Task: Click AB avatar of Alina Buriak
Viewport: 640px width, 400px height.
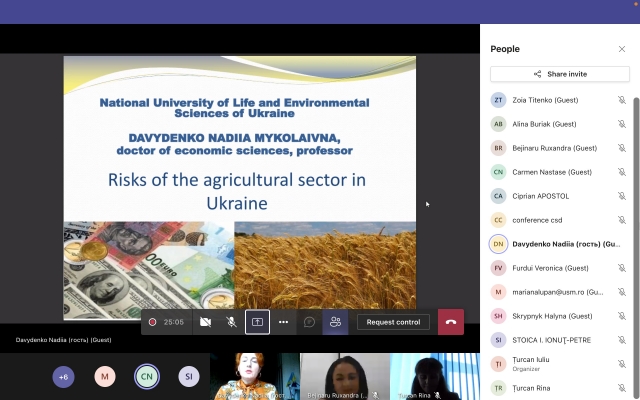Action: tap(498, 124)
